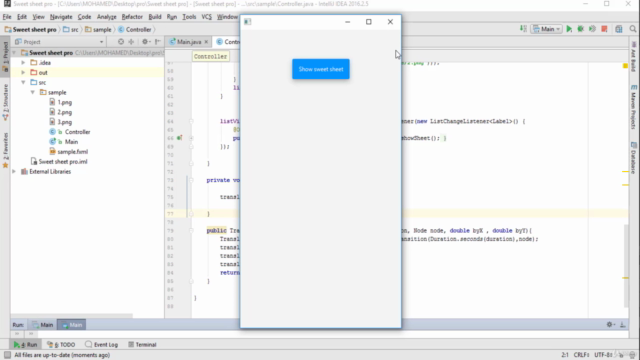Run with coverage icon in toolbar

592,29
